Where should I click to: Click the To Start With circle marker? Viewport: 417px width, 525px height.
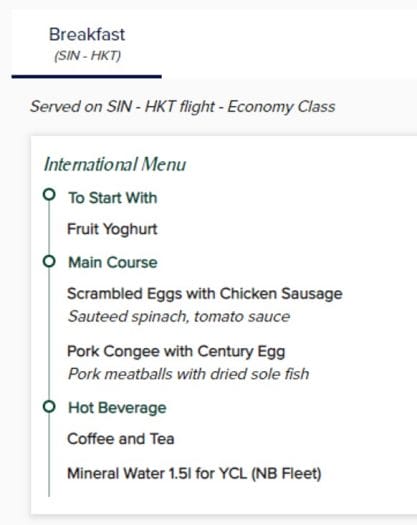pyautogui.click(x=49, y=195)
